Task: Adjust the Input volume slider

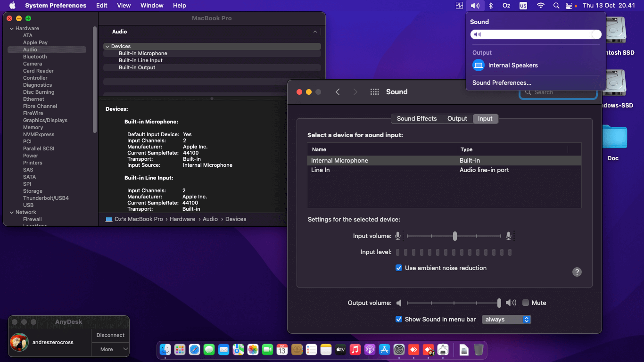Action: [454, 236]
